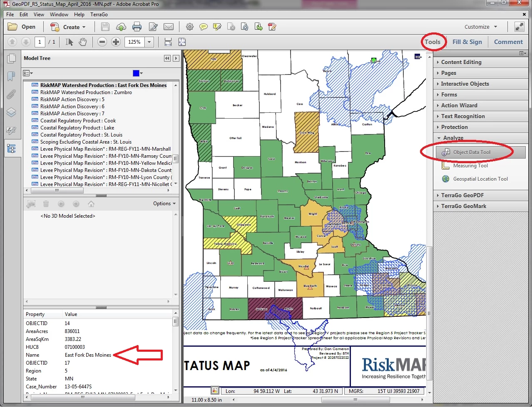Click the delete page icon
This screenshot has height=410, width=532.
tap(231, 27)
